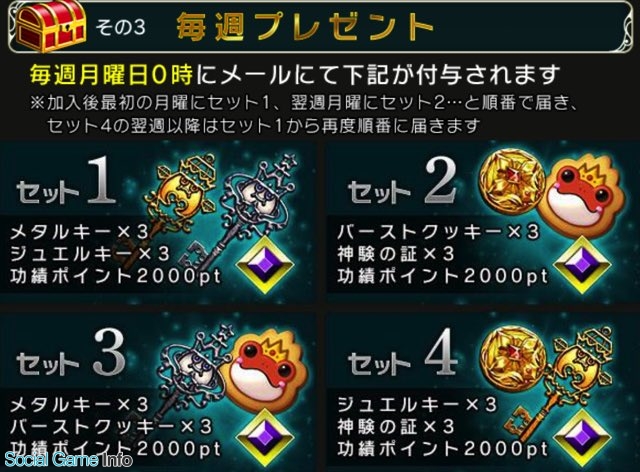
Task: Click the purple gem icon in Set 4
Action: point(583,438)
